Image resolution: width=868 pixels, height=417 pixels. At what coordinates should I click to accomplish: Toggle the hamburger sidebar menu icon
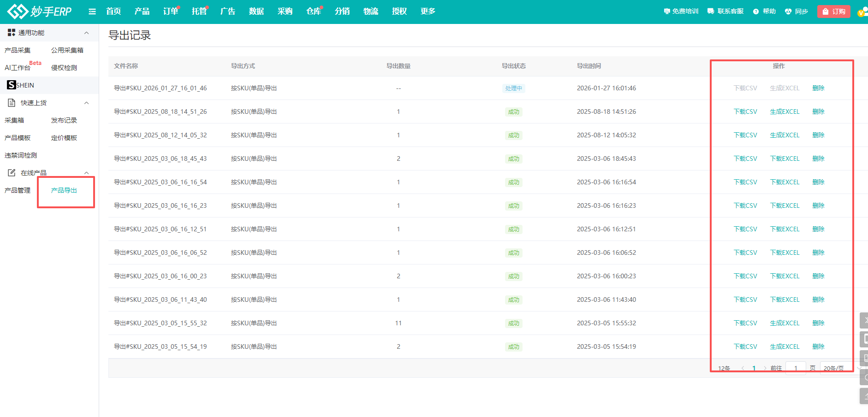coord(92,12)
